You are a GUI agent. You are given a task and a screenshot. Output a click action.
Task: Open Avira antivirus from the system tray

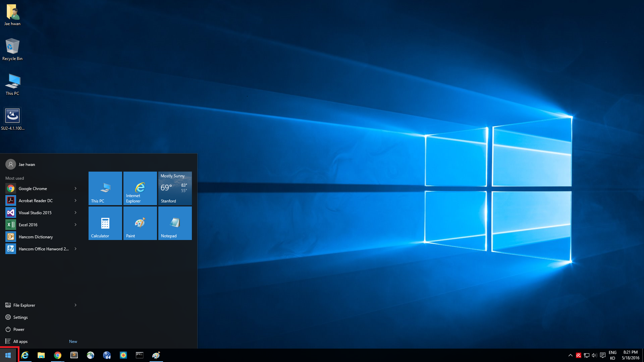(579, 355)
